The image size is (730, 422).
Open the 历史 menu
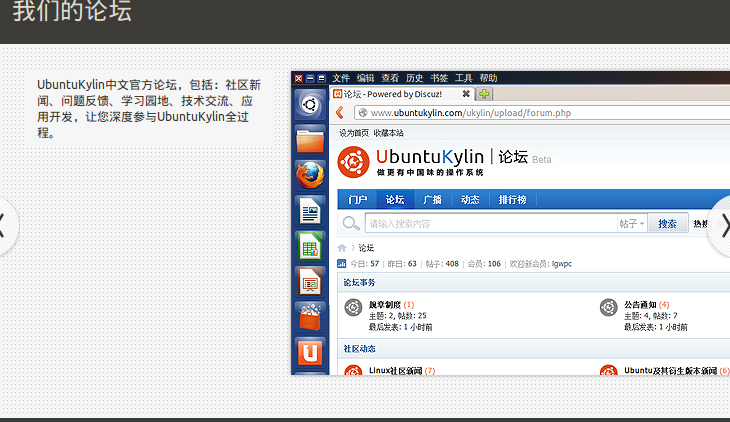pyautogui.click(x=414, y=78)
